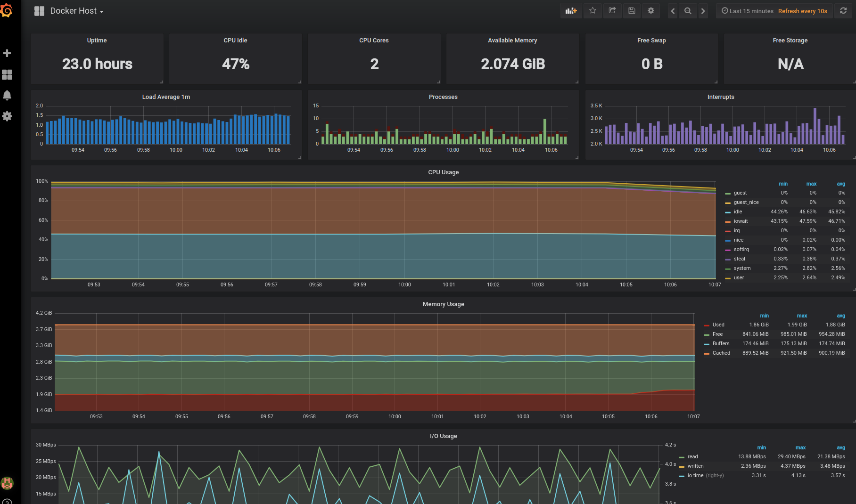Toggle the softirq series in CPU legend
This screenshot has height=504, width=856.
tap(741, 250)
